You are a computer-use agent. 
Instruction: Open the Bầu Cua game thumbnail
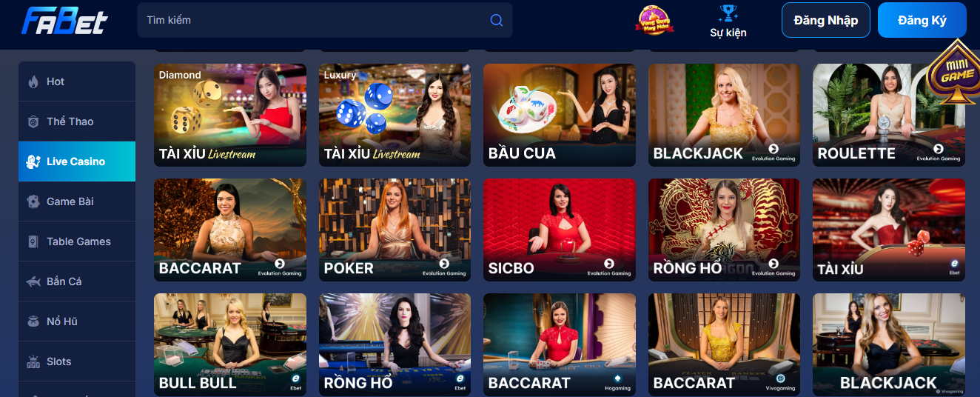tap(560, 115)
